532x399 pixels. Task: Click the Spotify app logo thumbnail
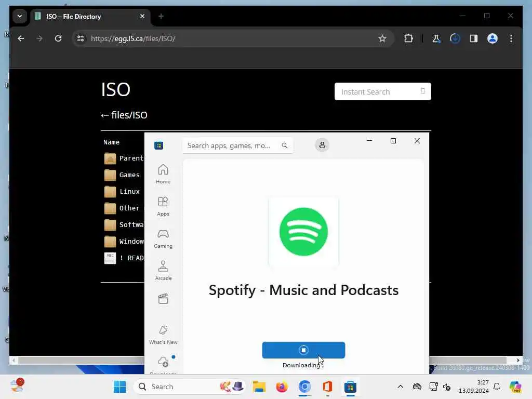pyautogui.click(x=303, y=232)
